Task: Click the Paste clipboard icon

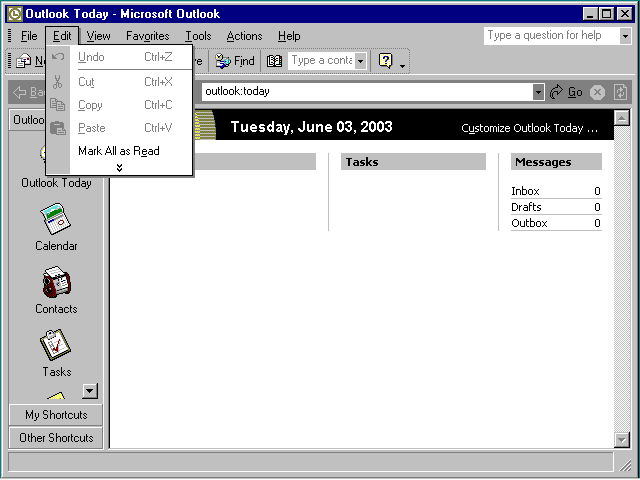Action: click(x=58, y=128)
